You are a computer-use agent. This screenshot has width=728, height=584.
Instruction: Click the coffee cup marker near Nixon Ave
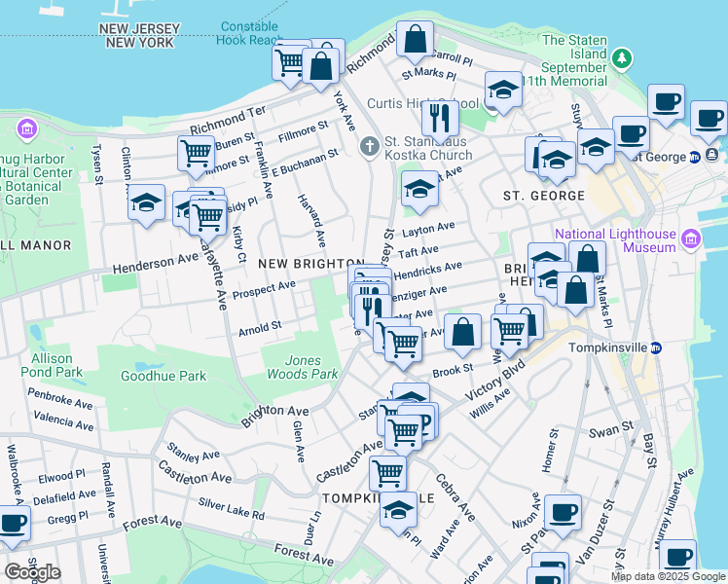click(x=563, y=514)
